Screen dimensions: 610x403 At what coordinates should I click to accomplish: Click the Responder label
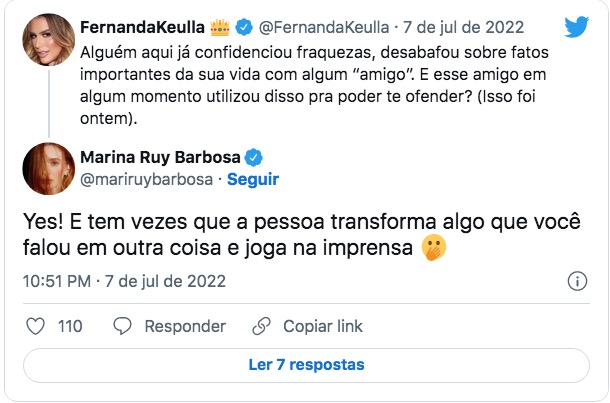coord(185,327)
